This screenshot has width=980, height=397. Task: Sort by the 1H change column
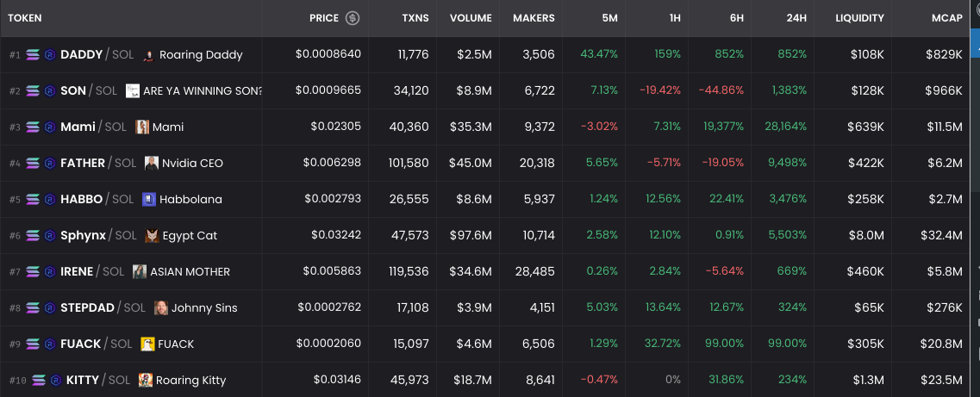pos(675,18)
